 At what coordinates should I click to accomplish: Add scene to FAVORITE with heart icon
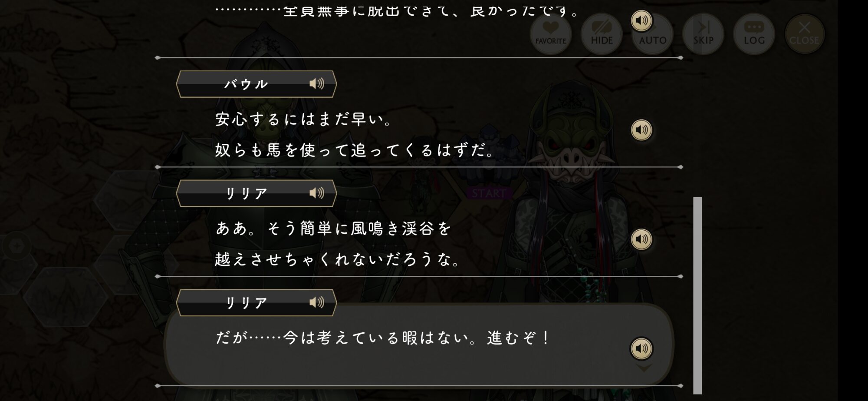coord(551,34)
